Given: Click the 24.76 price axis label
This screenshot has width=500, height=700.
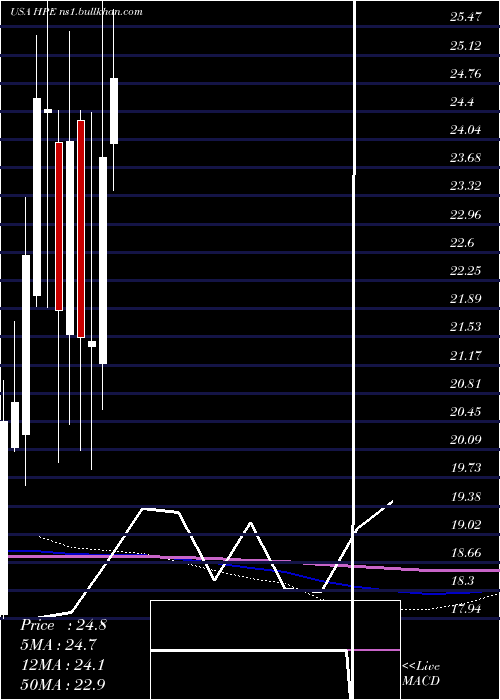Looking at the screenshot, I should (466, 74).
